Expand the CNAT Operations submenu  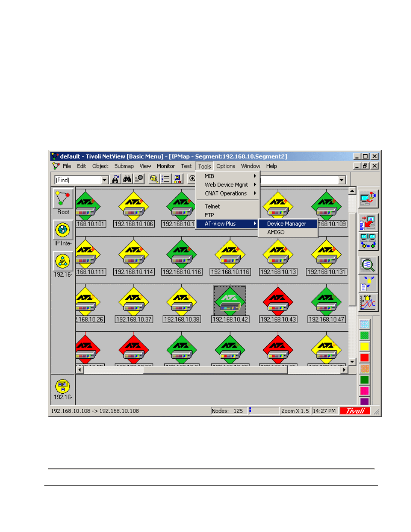click(x=228, y=193)
